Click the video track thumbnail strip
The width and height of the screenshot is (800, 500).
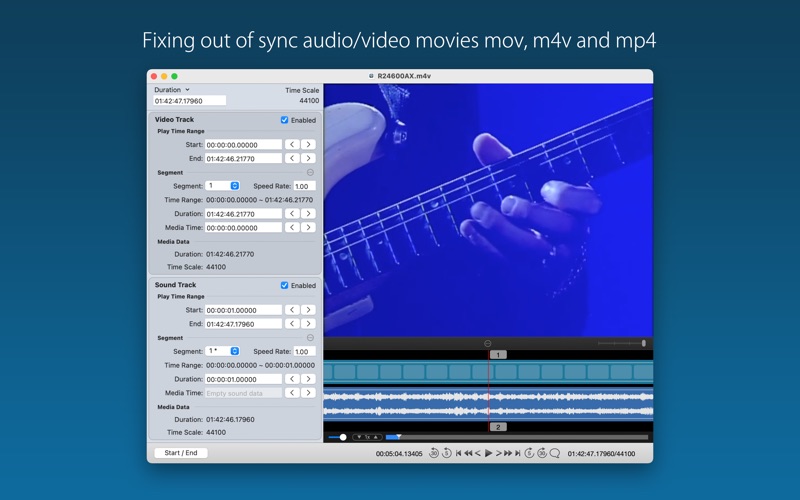pos(488,371)
